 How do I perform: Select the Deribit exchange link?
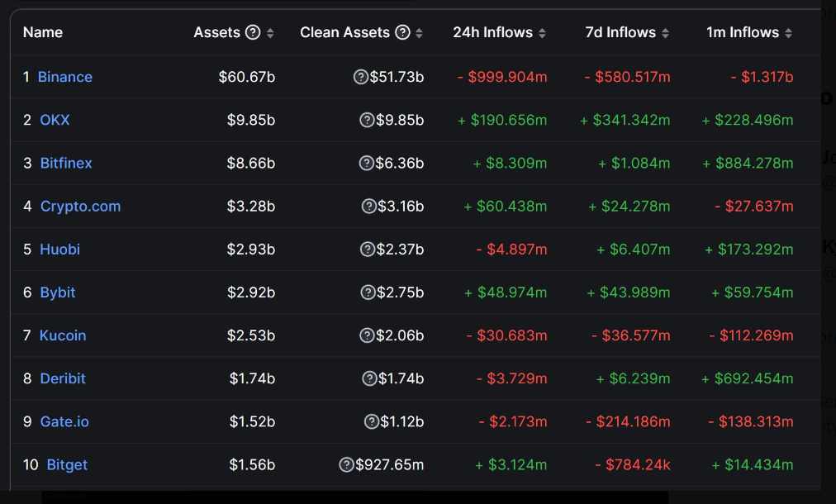(63, 378)
